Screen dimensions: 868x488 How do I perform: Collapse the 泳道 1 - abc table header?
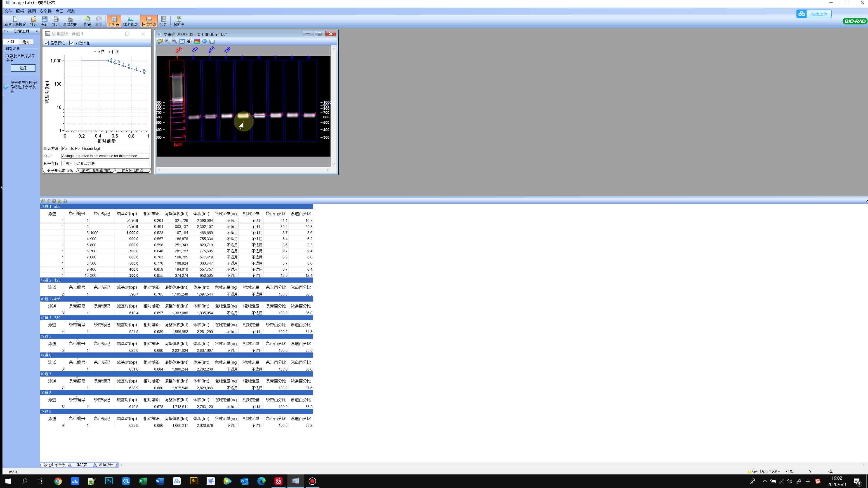pyautogui.click(x=51, y=206)
